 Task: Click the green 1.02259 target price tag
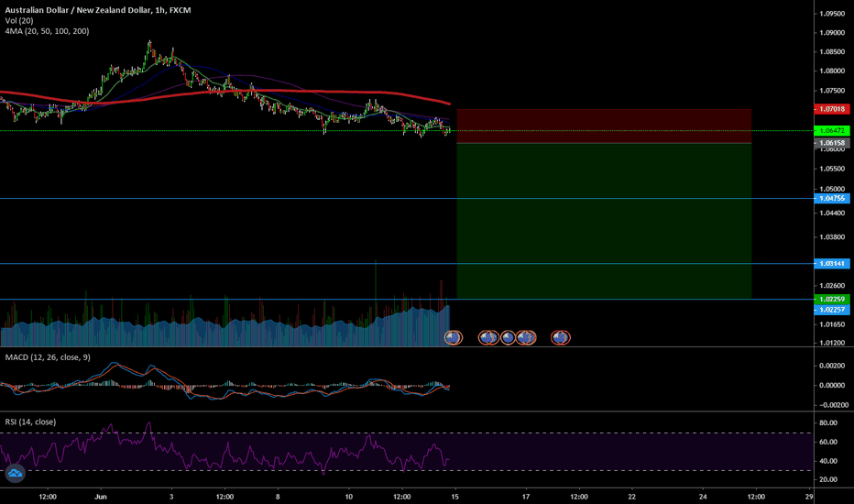pyautogui.click(x=832, y=299)
